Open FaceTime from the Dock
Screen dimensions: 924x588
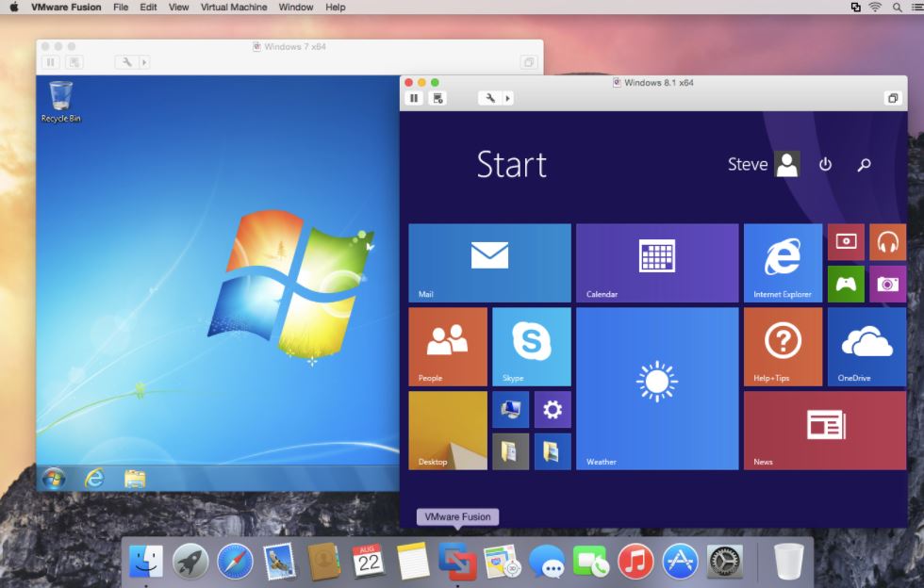click(x=591, y=561)
